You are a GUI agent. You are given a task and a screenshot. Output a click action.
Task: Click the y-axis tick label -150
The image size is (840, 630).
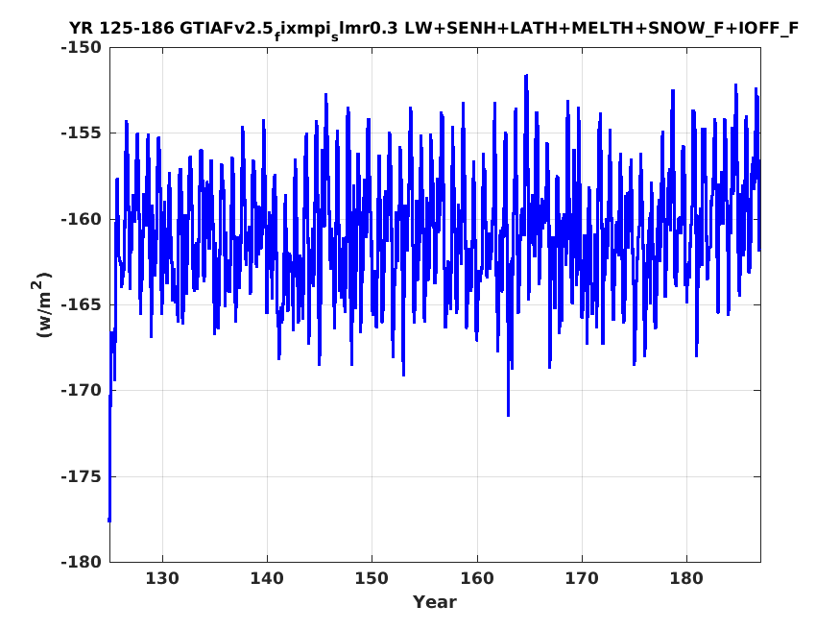82,47
